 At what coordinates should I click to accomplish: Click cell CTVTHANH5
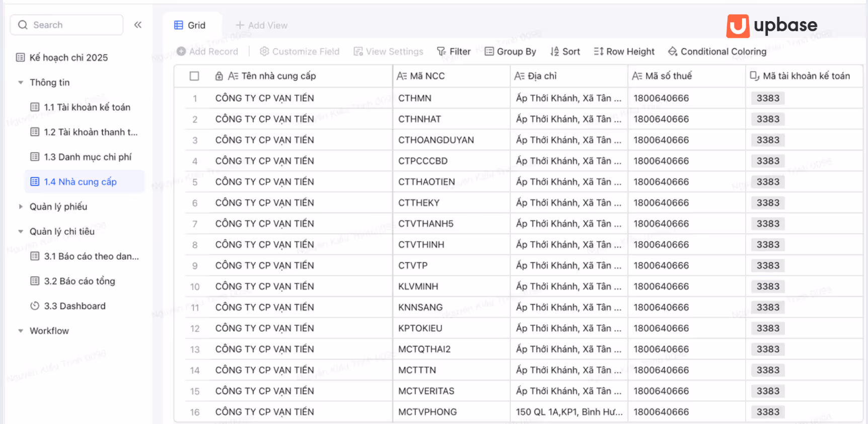tap(452, 223)
